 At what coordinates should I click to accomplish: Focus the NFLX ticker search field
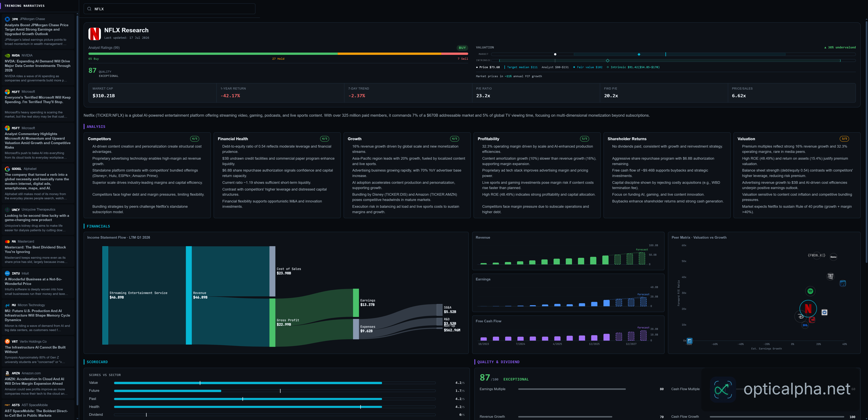(170, 9)
